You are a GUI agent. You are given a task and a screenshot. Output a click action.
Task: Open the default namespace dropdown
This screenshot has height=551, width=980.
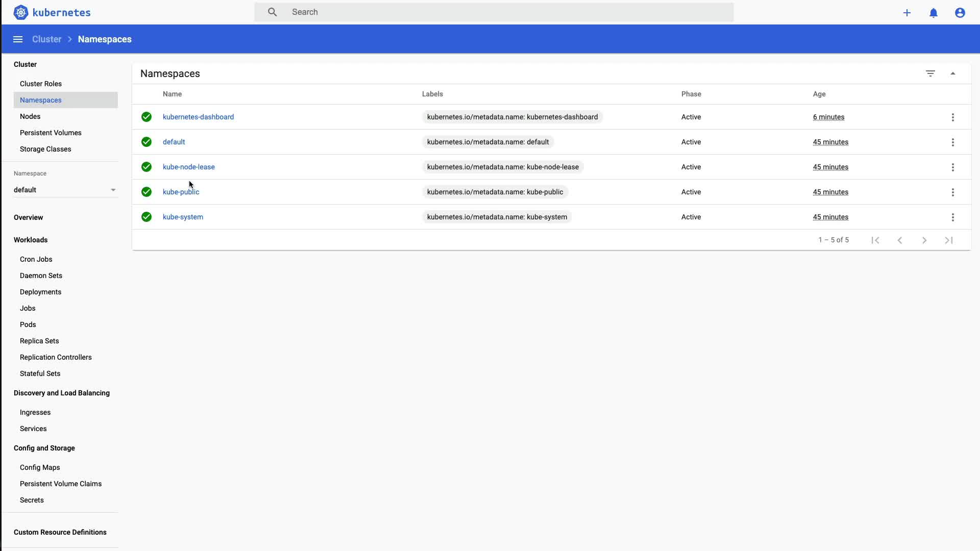[x=65, y=190]
